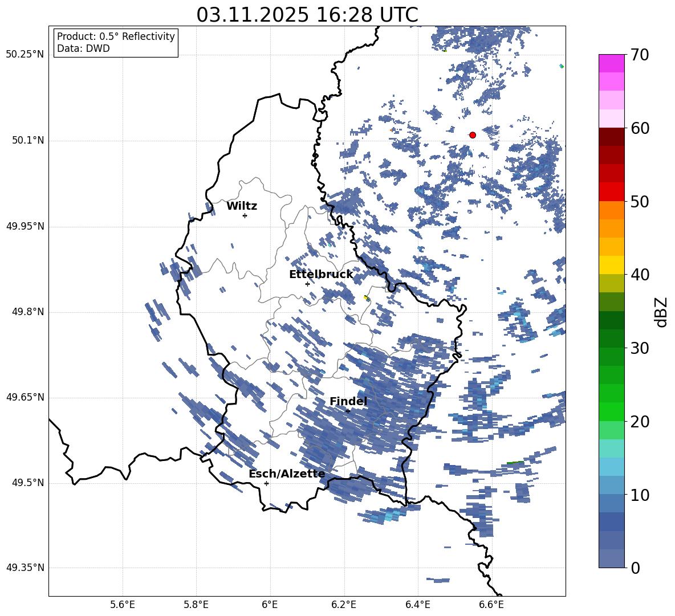Click the Wiltz city label
Screen dimensions: 675x616
[x=242, y=206]
